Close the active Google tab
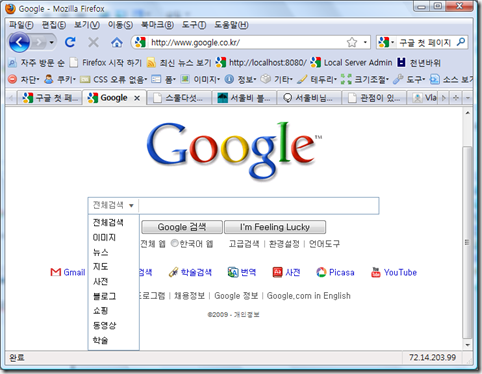 click(x=137, y=98)
